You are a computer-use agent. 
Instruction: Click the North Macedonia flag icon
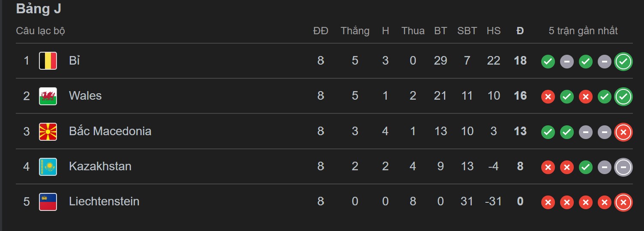48,131
